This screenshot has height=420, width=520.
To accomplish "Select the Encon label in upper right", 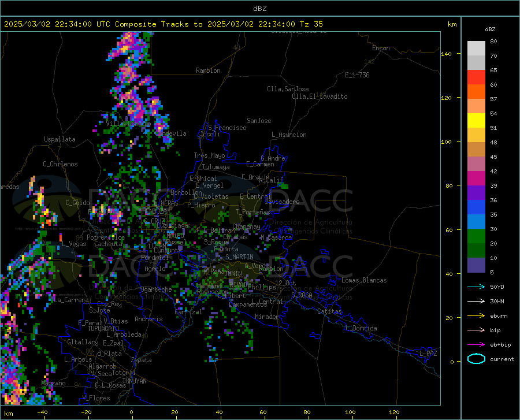I will point(381,48).
